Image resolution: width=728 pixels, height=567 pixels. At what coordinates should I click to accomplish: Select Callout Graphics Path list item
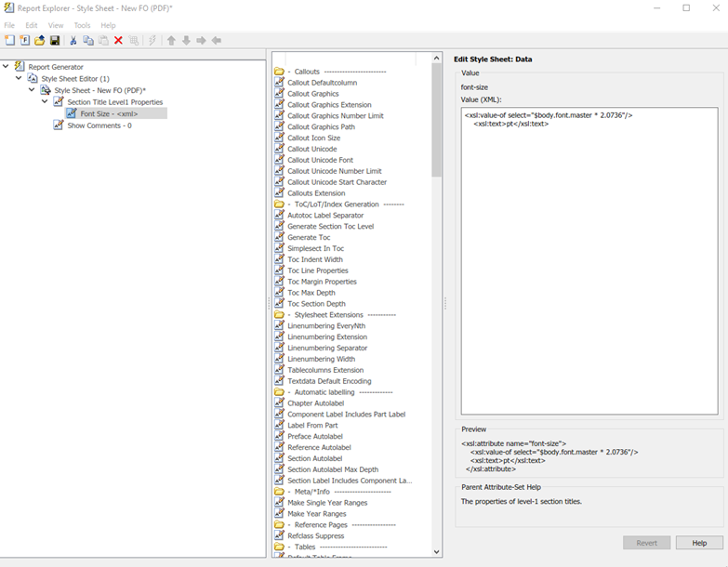point(321,127)
